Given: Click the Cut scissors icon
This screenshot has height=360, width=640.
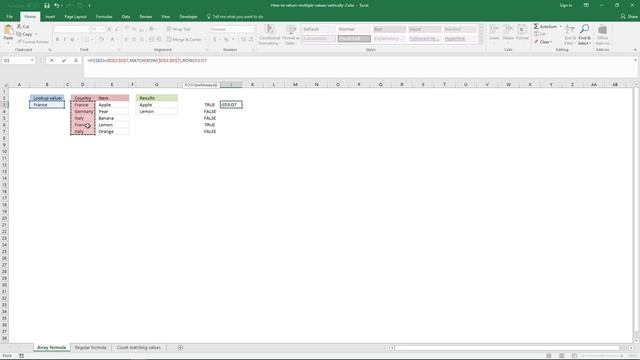Looking at the screenshot, I should click(x=19, y=27).
